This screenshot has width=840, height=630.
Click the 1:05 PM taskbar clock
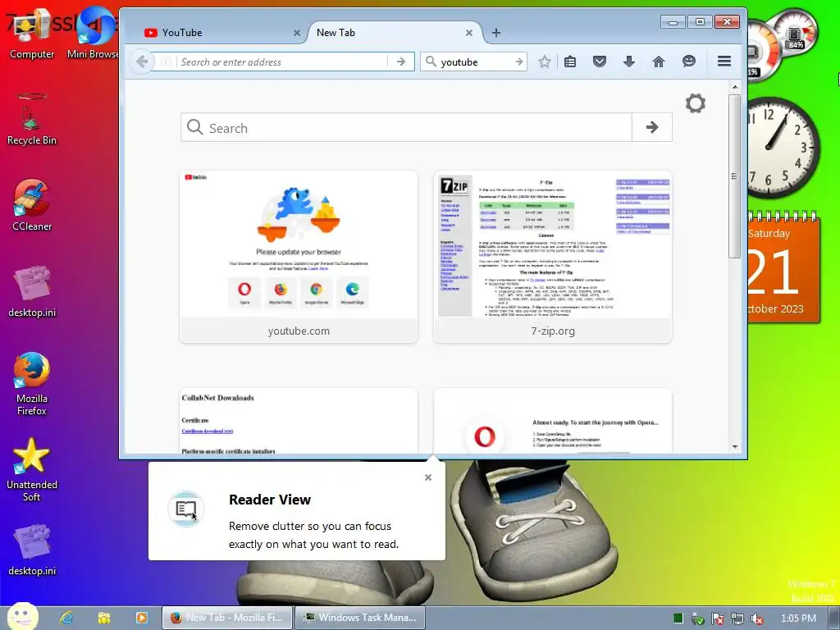[x=798, y=619]
